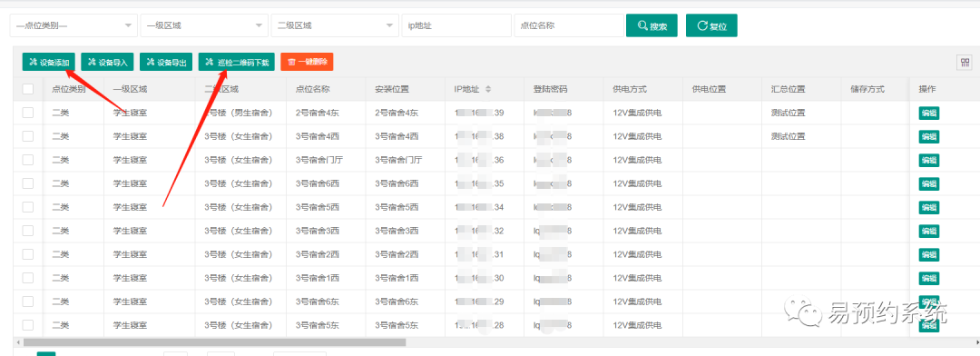Viewport: 980px width, 356px height.
Task: Click the 操作 column header
Action: [926, 89]
